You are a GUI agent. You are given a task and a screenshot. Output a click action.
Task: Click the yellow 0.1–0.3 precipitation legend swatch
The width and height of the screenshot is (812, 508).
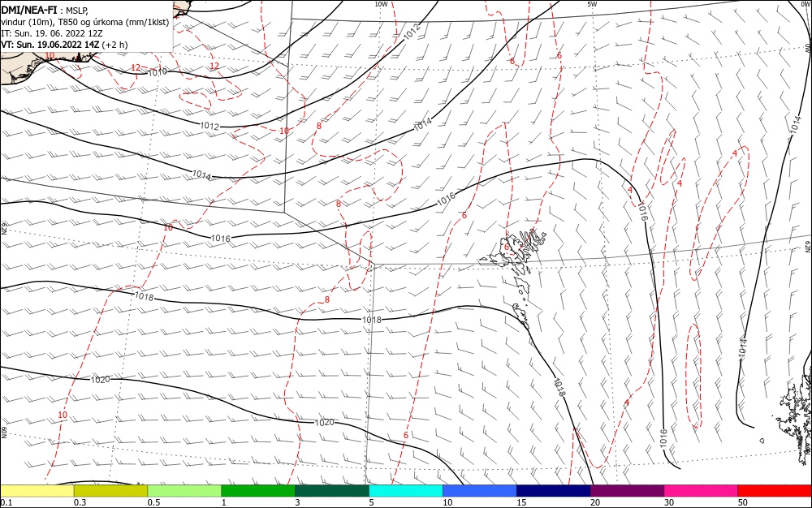pos(37,491)
